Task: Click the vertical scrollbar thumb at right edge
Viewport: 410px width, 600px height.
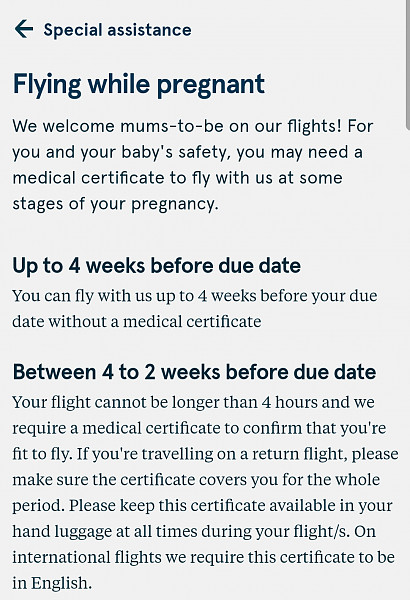Action: point(408,63)
